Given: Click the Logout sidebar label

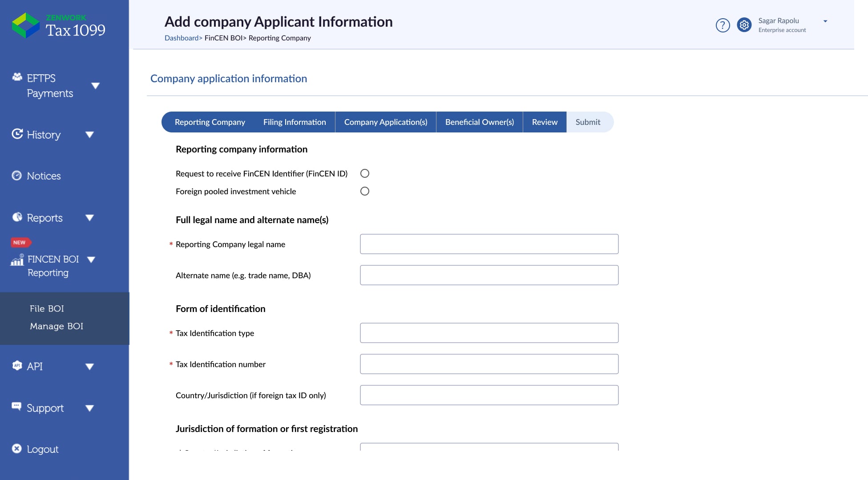Looking at the screenshot, I should point(43,449).
